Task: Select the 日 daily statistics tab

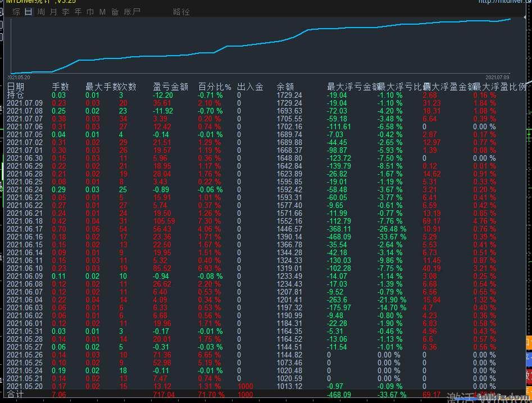Action: pyautogui.click(x=29, y=12)
